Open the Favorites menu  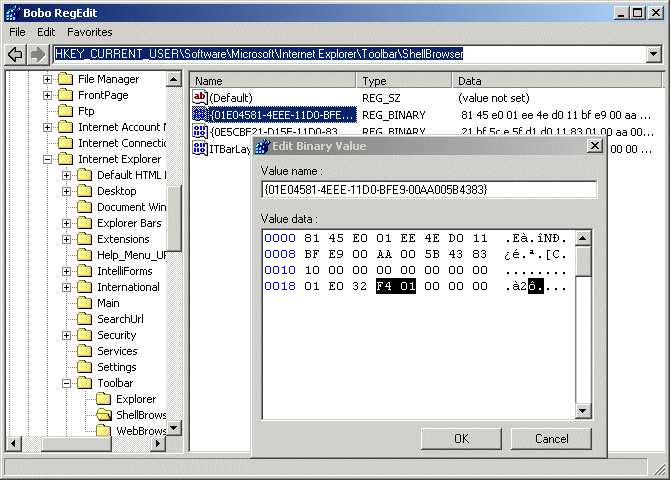click(90, 32)
